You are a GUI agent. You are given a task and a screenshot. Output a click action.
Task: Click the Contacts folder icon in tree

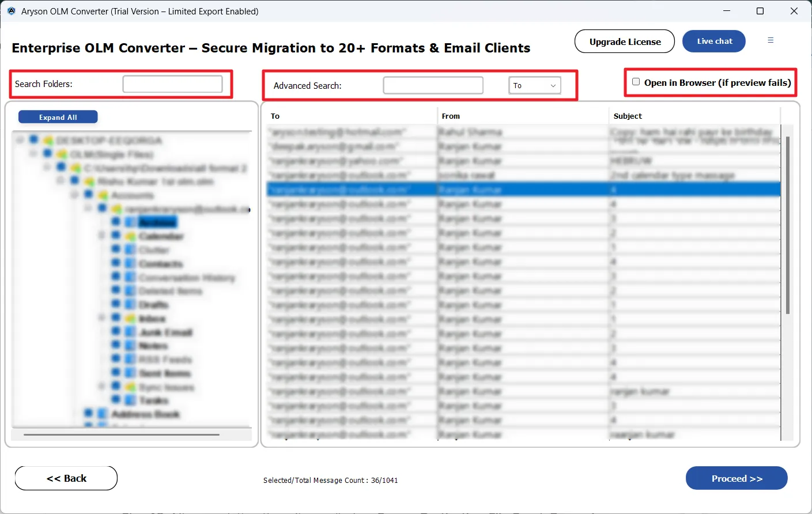130,263
